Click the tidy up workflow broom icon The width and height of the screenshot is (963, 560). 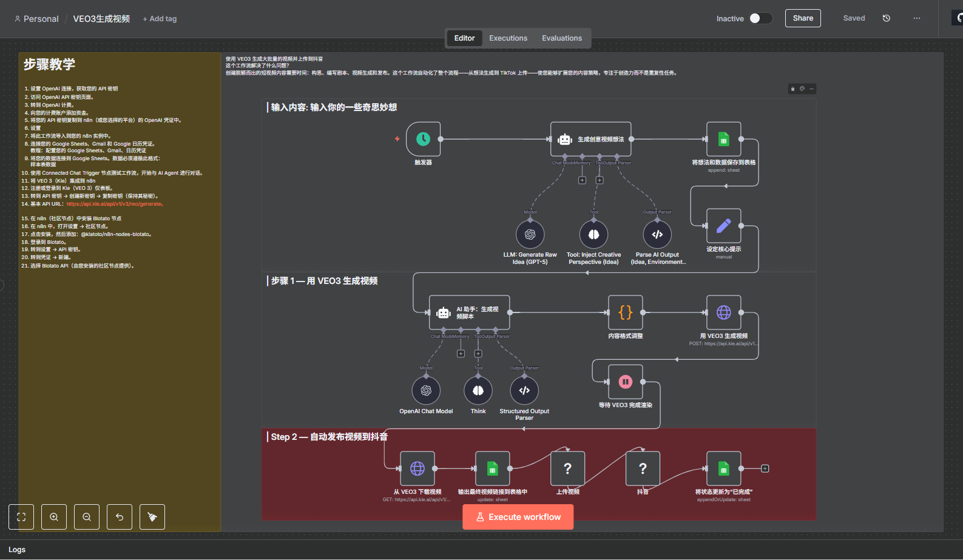[152, 517]
